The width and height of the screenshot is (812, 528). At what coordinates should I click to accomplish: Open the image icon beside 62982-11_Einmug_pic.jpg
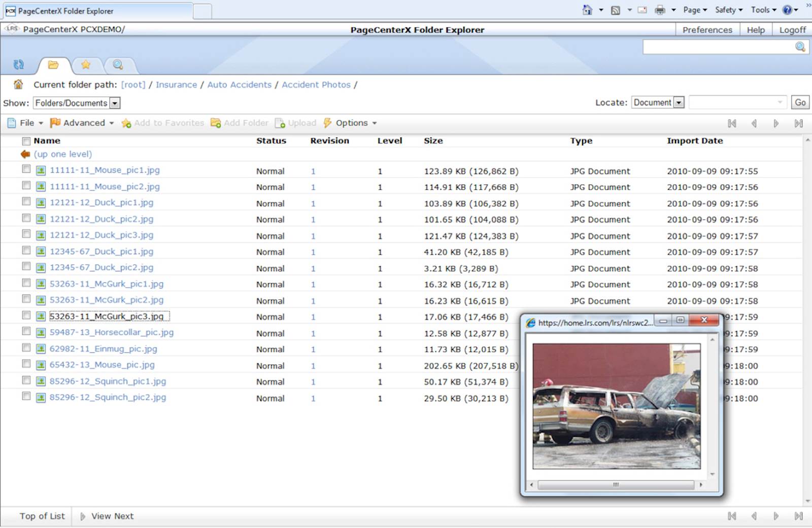tap(40, 348)
